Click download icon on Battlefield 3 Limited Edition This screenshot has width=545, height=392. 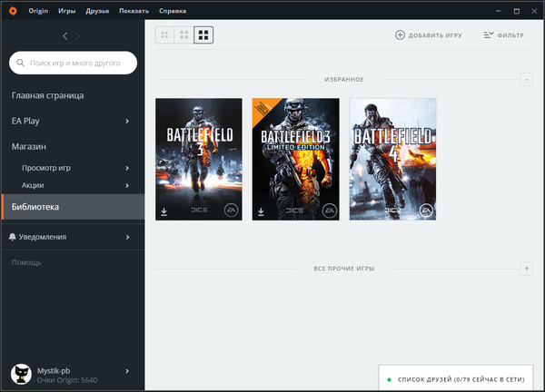click(x=261, y=211)
